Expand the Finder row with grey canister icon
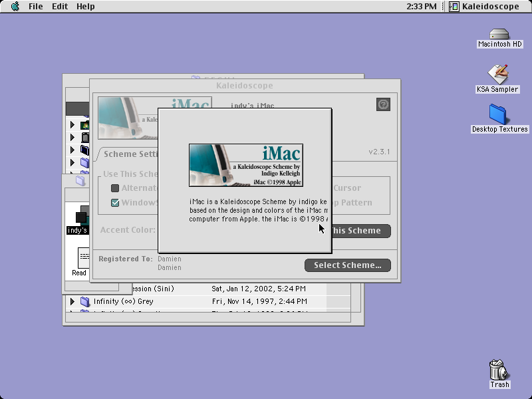Image resolution: width=532 pixels, height=399 pixels. (x=72, y=138)
